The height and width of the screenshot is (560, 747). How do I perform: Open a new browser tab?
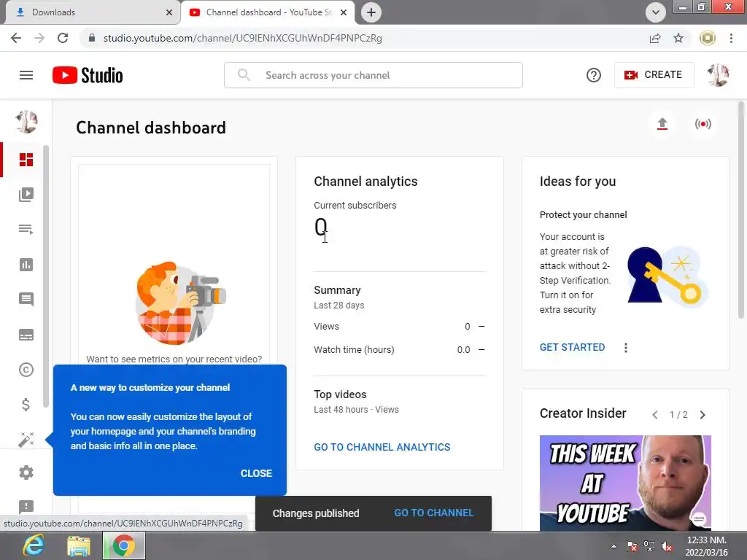point(371,12)
